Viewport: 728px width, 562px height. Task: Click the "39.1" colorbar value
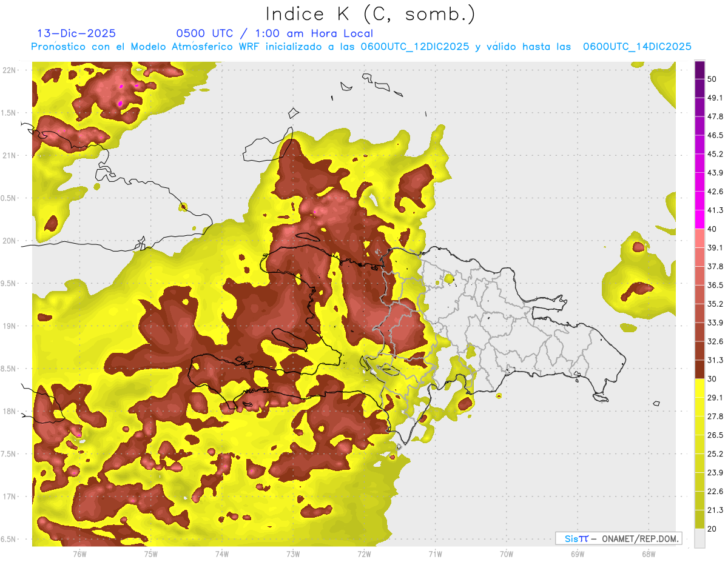[715, 247]
